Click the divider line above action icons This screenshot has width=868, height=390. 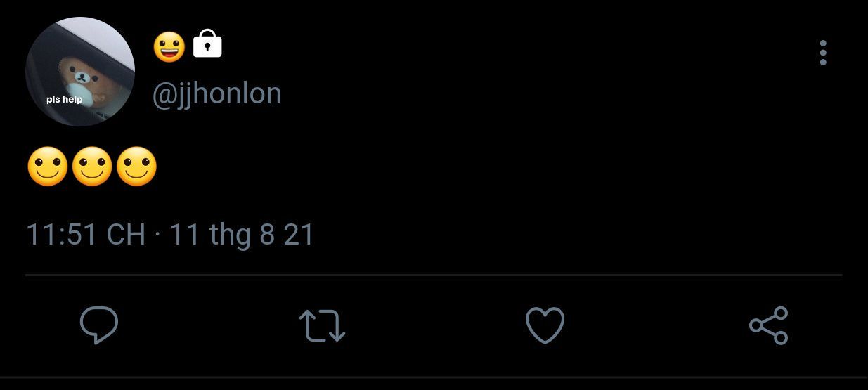pyautogui.click(x=434, y=275)
